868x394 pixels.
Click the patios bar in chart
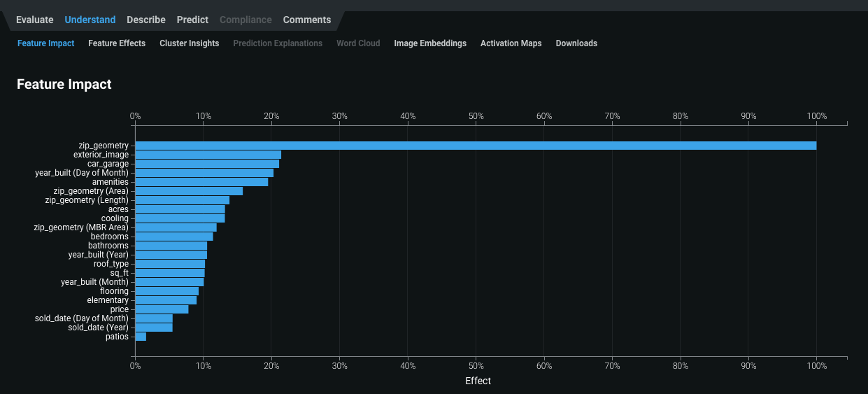(141, 337)
